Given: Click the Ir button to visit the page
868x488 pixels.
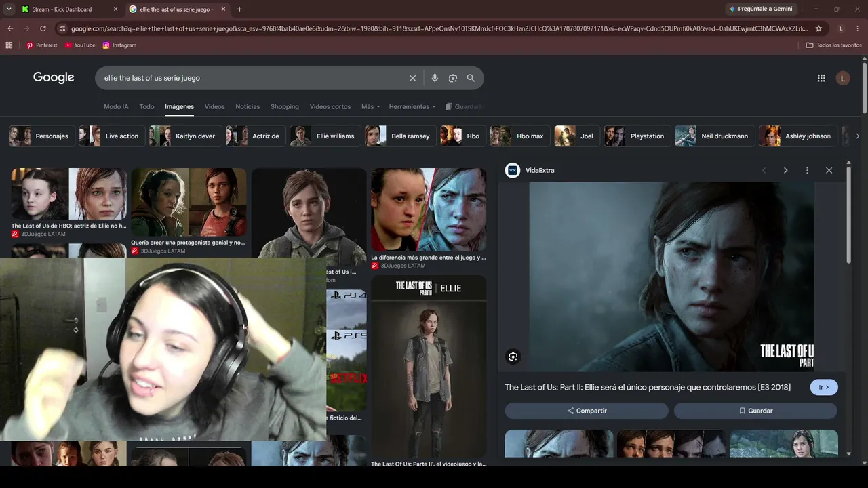Looking at the screenshot, I should click(824, 387).
